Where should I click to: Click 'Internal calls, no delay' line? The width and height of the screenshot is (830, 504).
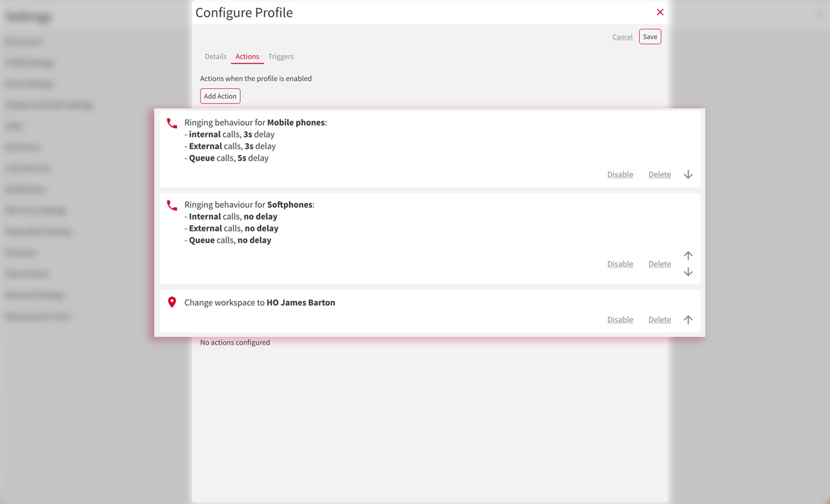231,217
